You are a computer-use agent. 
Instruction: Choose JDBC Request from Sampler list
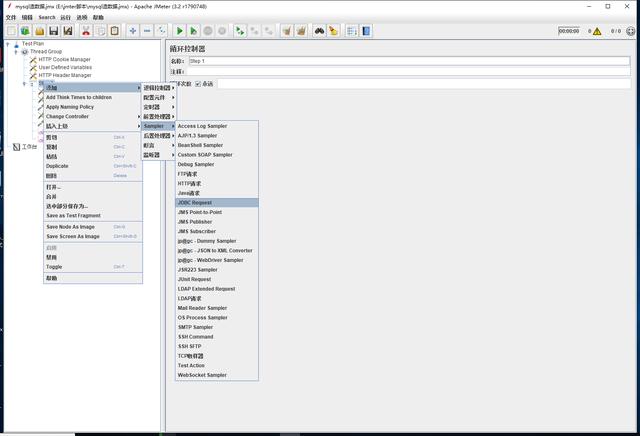point(195,202)
